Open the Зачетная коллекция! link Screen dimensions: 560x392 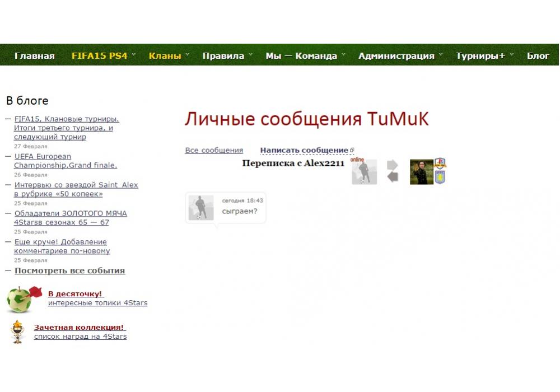click(79, 328)
